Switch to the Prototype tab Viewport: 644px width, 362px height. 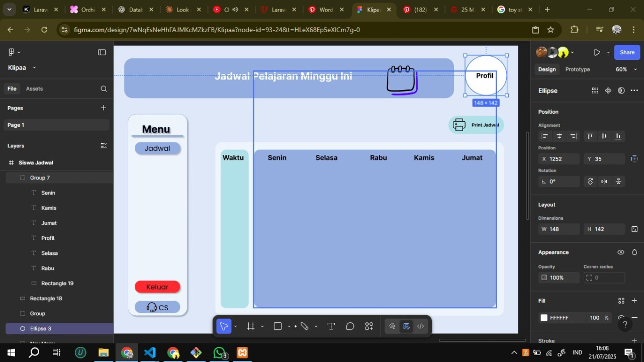point(577,69)
